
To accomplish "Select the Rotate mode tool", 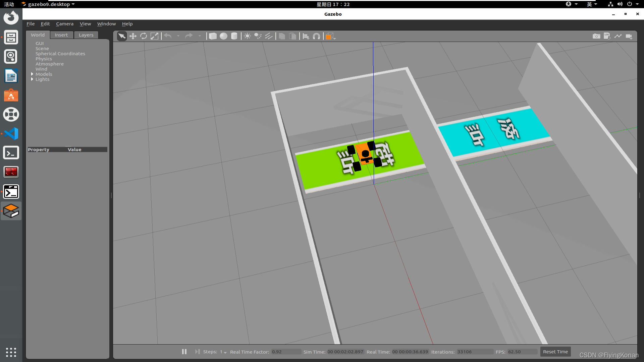I will 144,36.
